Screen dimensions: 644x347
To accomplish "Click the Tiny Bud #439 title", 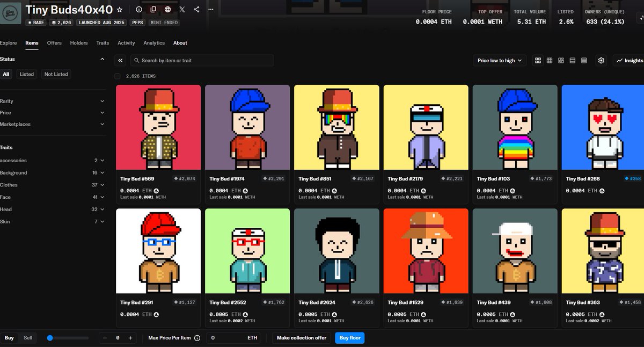I will tap(494, 302).
